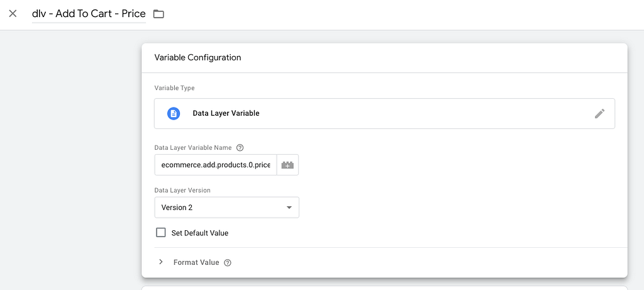This screenshot has height=290, width=644.
Task: Open the variable picker brick icon
Action: pos(287,165)
